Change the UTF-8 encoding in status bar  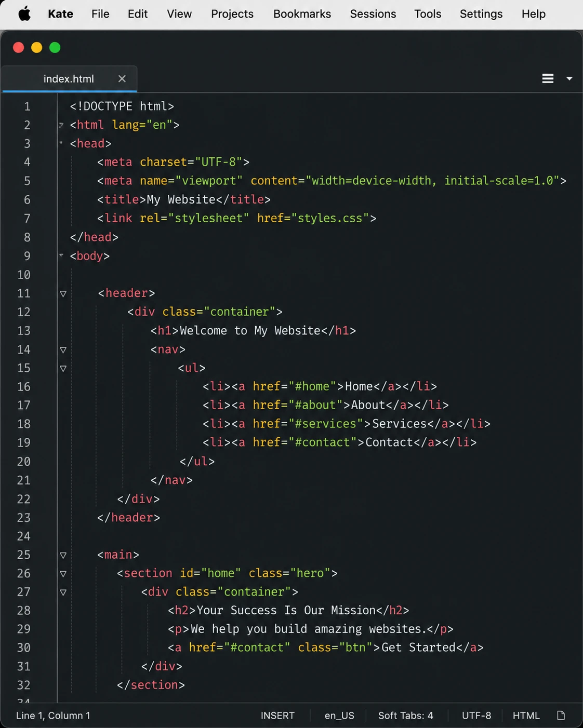[x=476, y=716]
